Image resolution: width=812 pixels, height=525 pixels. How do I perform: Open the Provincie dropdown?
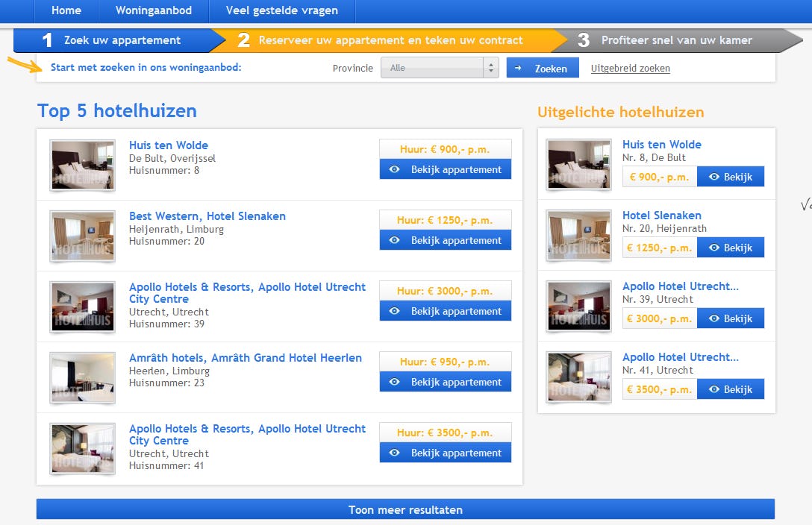tap(433, 68)
